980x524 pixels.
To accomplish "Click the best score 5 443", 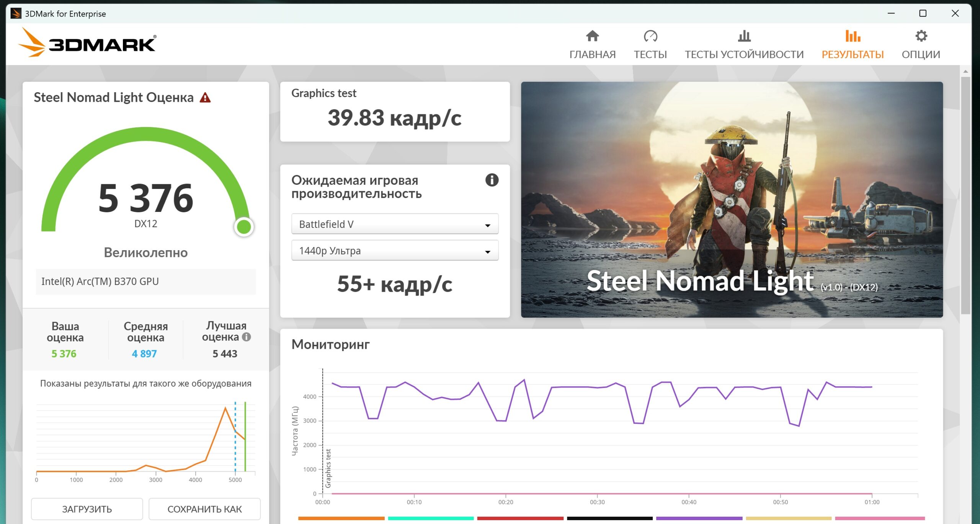I will click(225, 354).
